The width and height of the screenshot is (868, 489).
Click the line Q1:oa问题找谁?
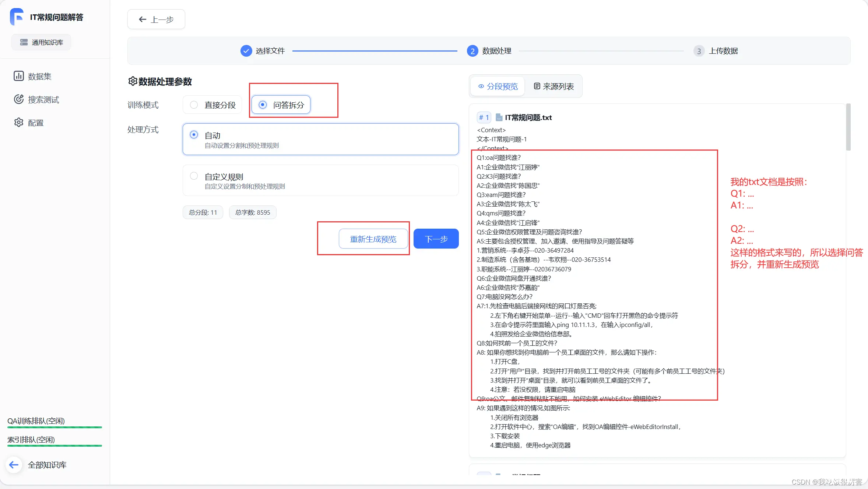499,158
